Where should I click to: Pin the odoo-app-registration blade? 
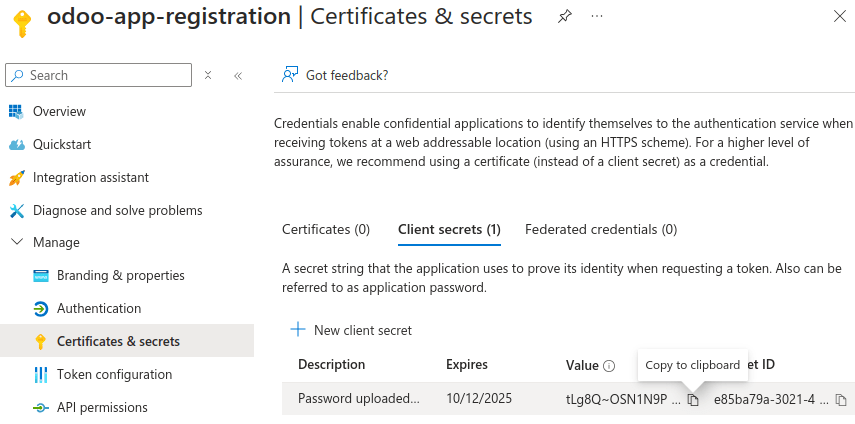coord(565,16)
